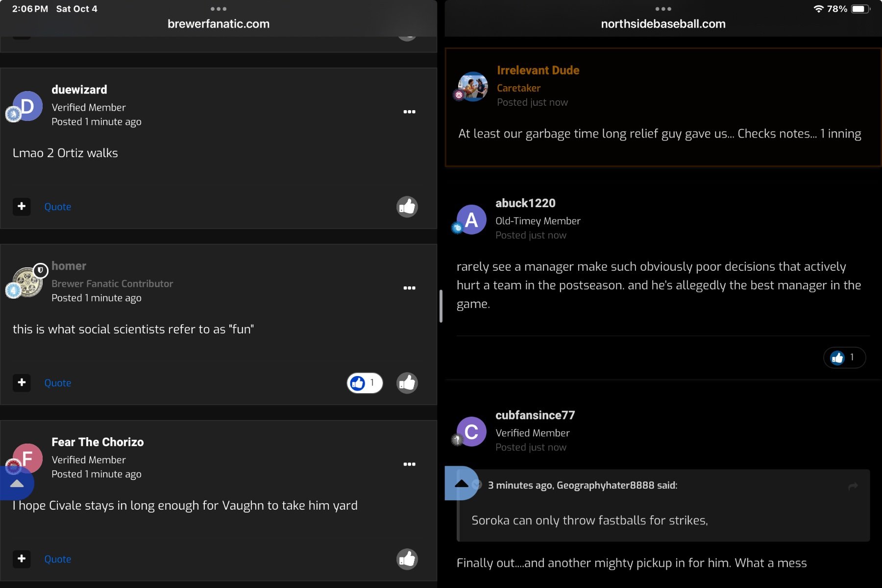This screenshot has height=588, width=882.
Task: Open duewizard's post options menu
Action: [409, 112]
